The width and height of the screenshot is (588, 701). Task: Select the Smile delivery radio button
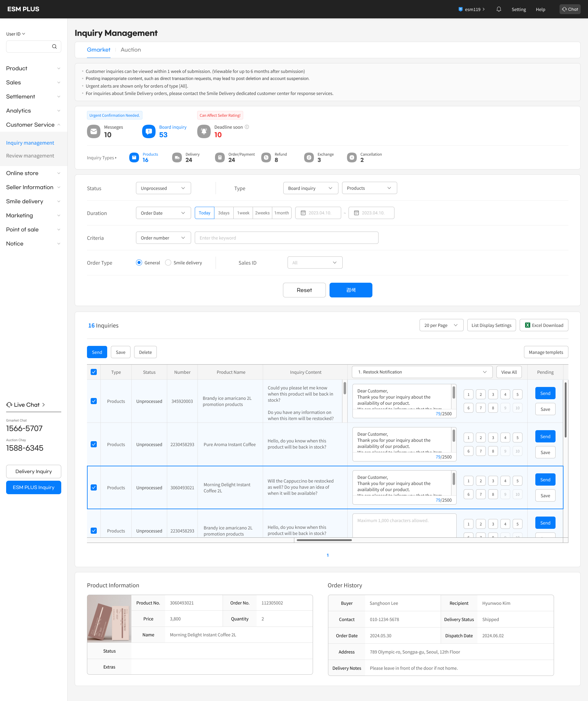click(168, 263)
